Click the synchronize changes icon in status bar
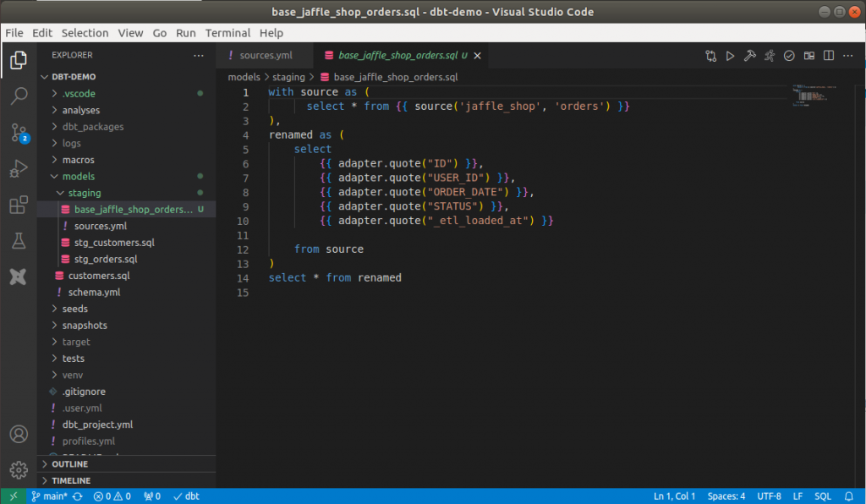This screenshot has height=504, width=866. click(x=77, y=496)
